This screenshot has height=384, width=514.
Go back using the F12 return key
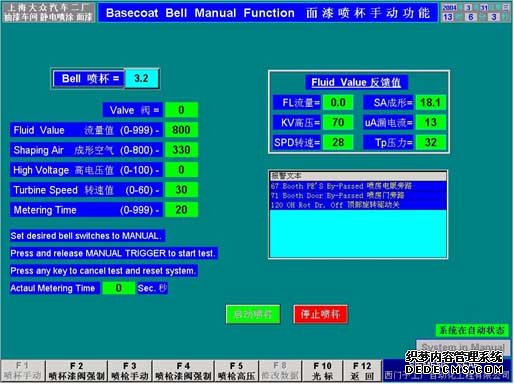(362, 371)
